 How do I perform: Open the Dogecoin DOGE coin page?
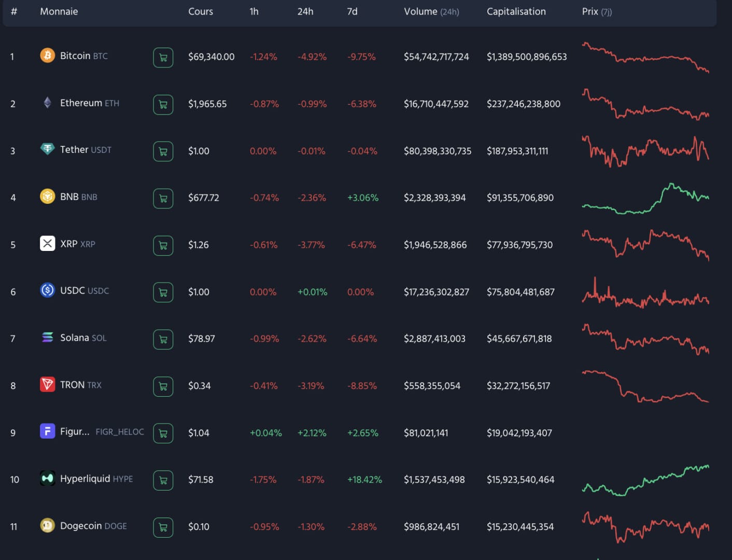pos(93,526)
